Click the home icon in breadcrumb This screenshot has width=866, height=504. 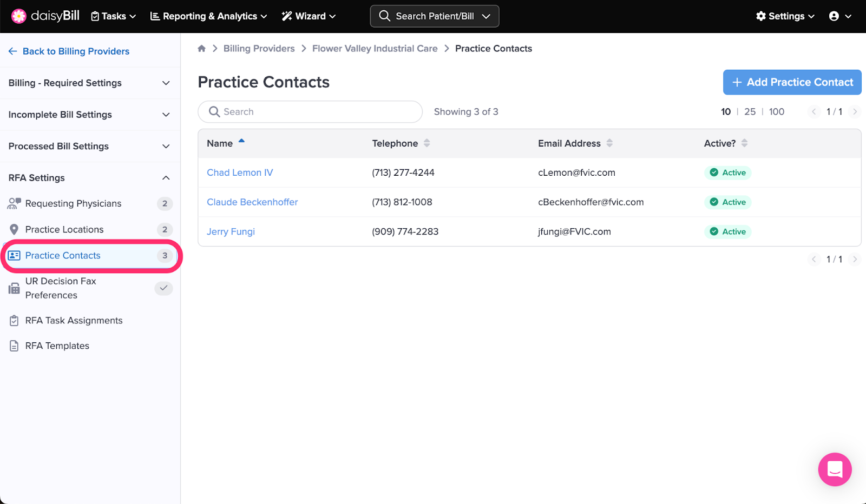pyautogui.click(x=201, y=49)
